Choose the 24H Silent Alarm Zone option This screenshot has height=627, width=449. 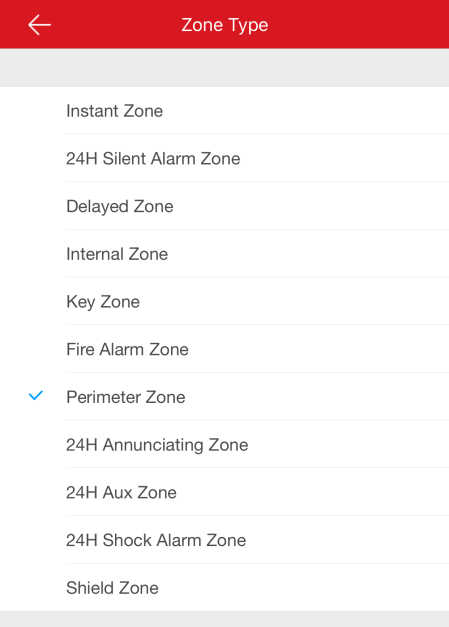pos(224,158)
